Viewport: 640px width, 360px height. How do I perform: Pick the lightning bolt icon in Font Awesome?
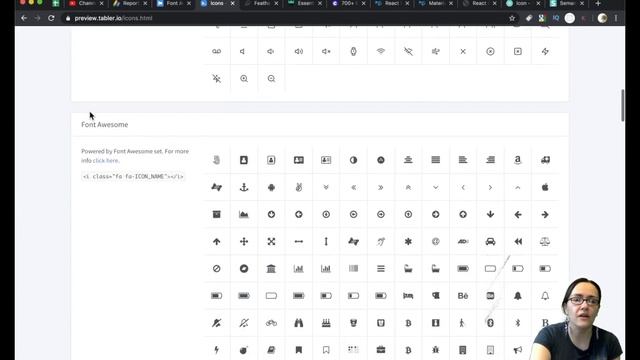(x=216, y=350)
